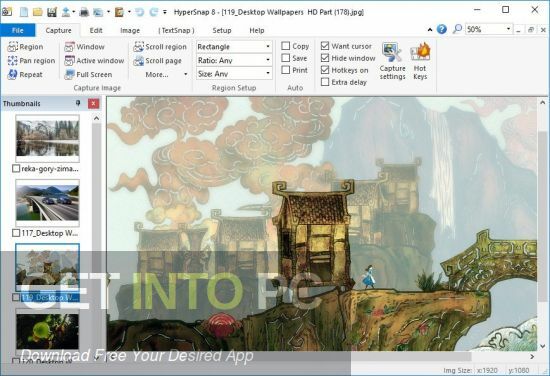
Task: Start a Scroll page capture
Action: click(157, 61)
